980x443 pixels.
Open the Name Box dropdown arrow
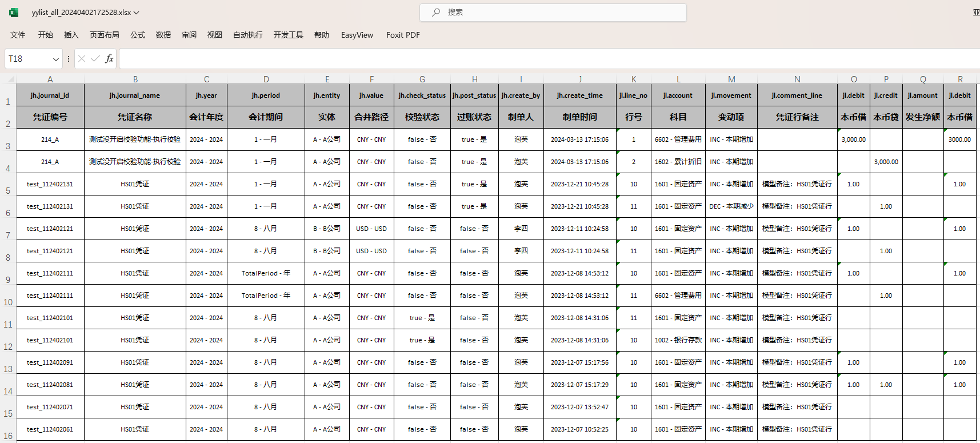(55, 59)
